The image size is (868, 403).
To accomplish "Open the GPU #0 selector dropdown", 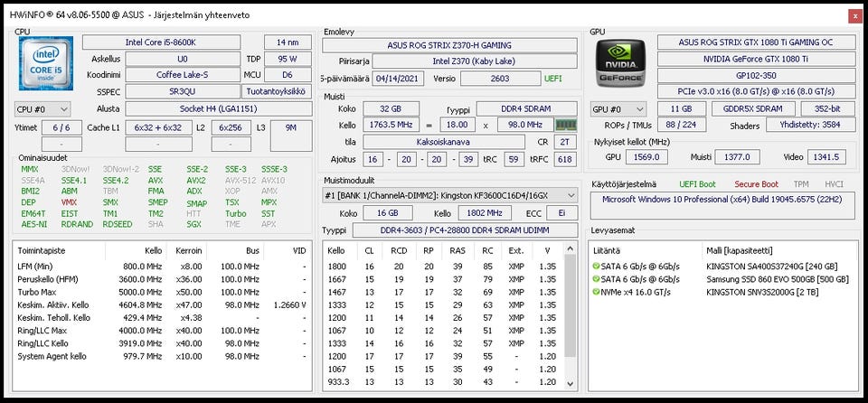I will point(619,108).
